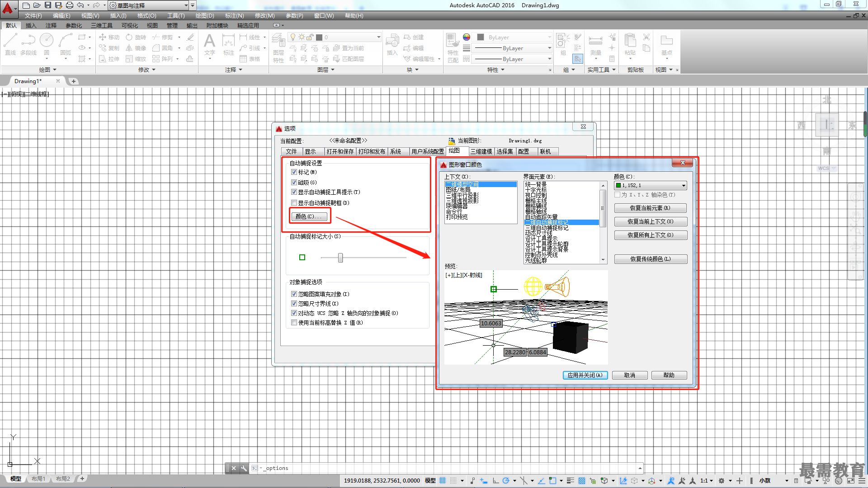Screen dimensions: 868x488
Task: Click 恢复传统颜色(L) button
Action: (651, 259)
